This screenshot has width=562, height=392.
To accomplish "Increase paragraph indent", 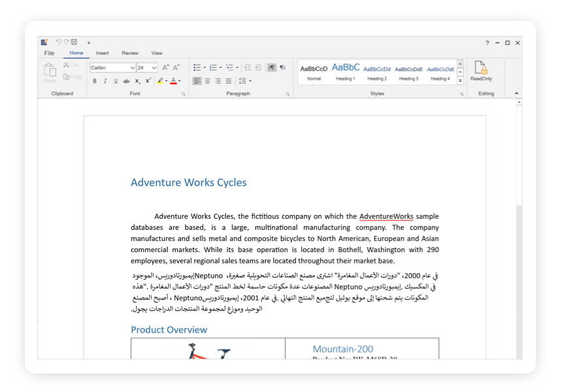I will [259, 67].
